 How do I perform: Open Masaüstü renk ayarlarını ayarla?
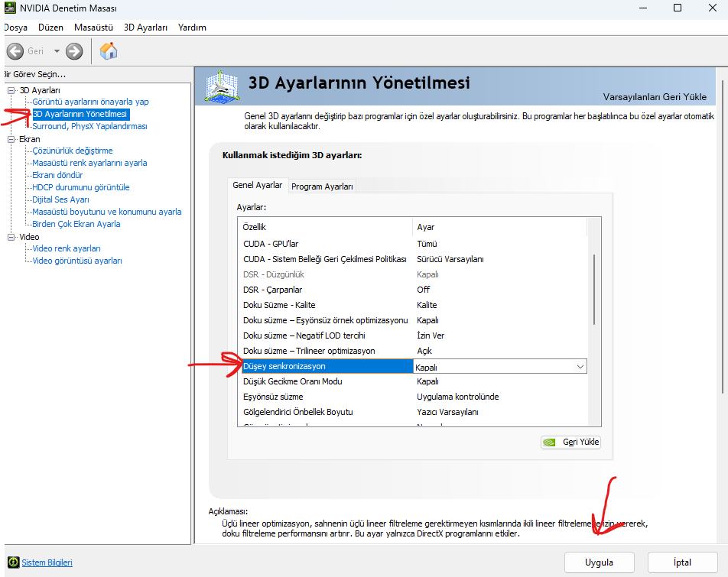pyautogui.click(x=89, y=163)
